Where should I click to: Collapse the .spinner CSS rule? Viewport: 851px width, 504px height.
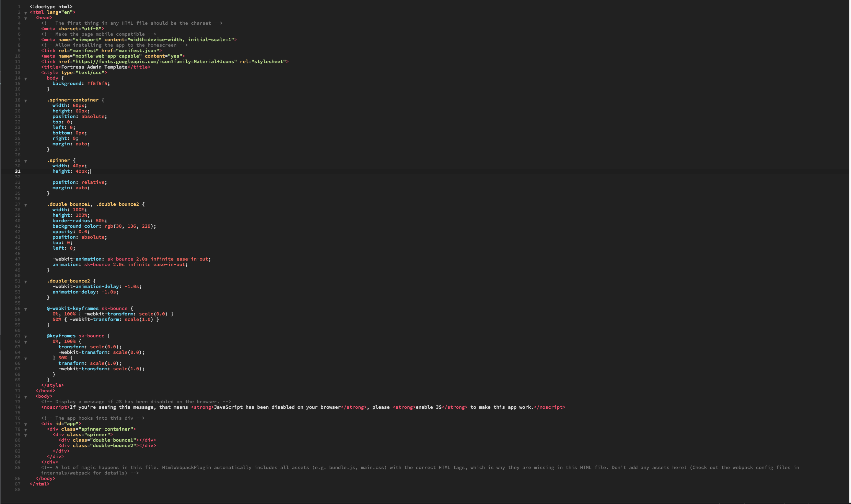(x=26, y=161)
